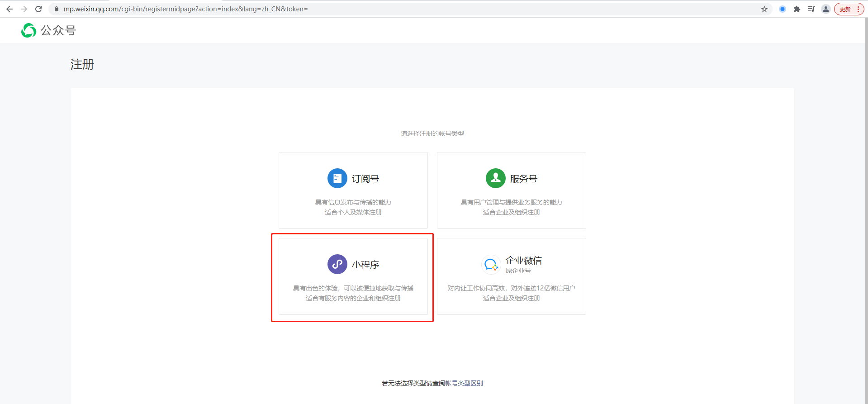The width and height of the screenshot is (868, 404).
Task: Click text 具有信息发布与传播的能力
Action: [x=353, y=202]
